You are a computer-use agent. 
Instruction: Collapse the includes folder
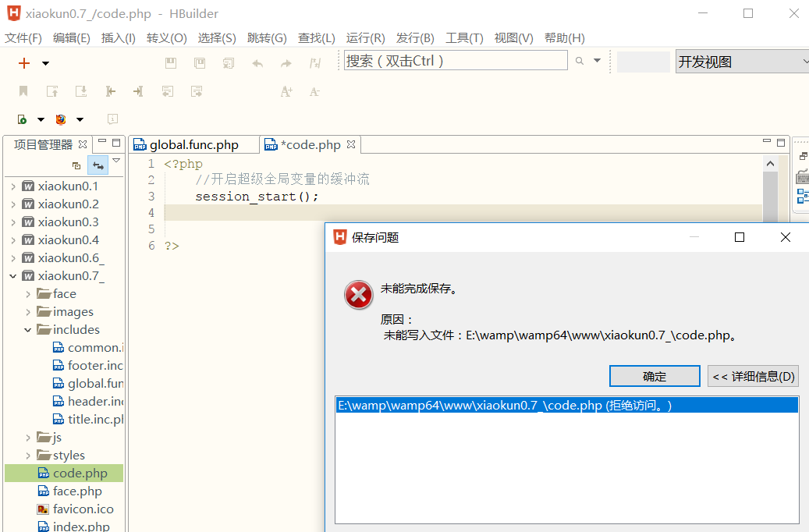pyautogui.click(x=28, y=330)
